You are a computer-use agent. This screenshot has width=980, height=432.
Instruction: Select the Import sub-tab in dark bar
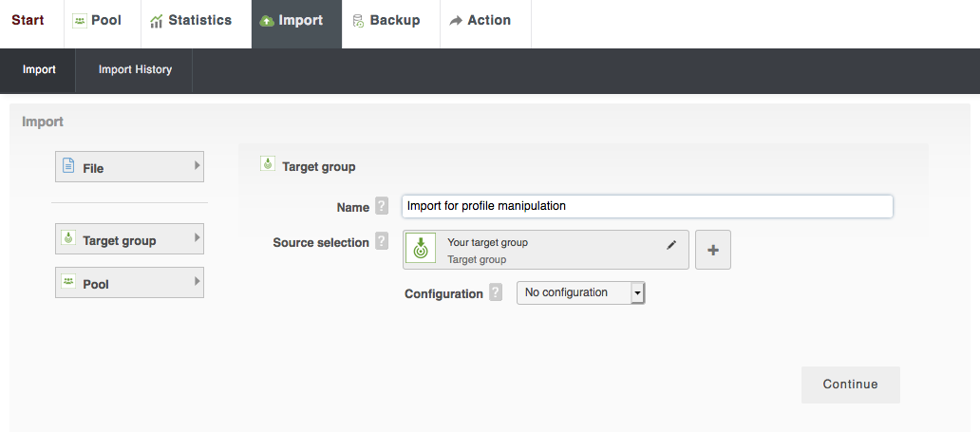39,70
